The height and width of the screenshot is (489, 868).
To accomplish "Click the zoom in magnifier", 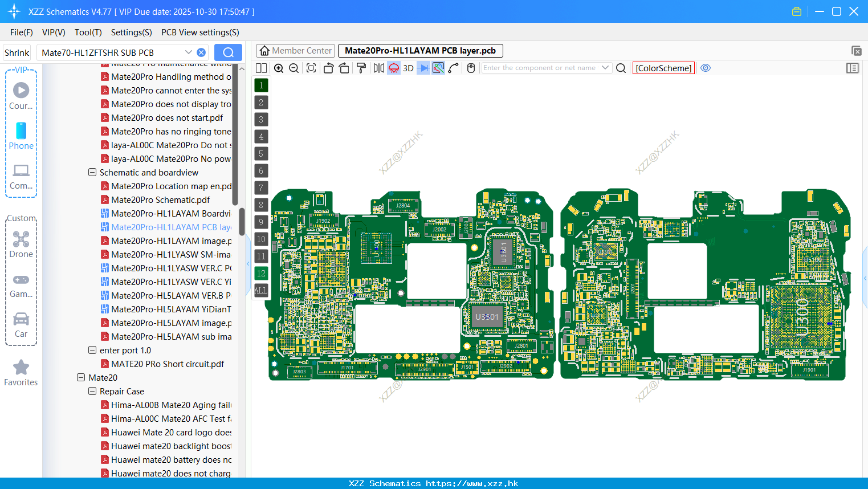I will pos(279,68).
